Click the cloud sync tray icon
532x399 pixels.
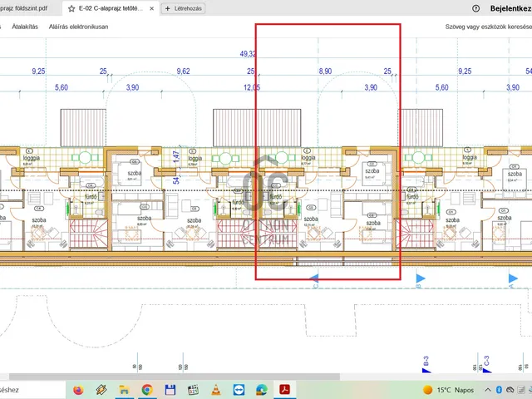coord(510,390)
